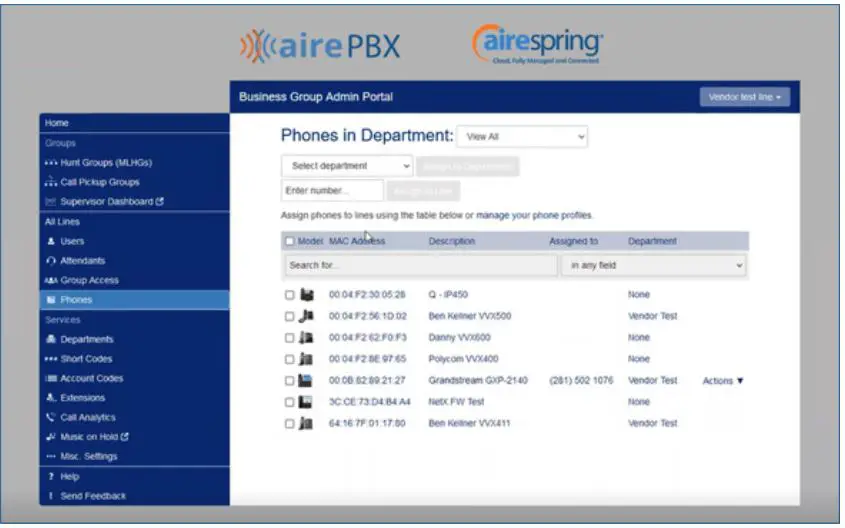Click the Search for field
The height and width of the screenshot is (528, 845).
point(421,265)
